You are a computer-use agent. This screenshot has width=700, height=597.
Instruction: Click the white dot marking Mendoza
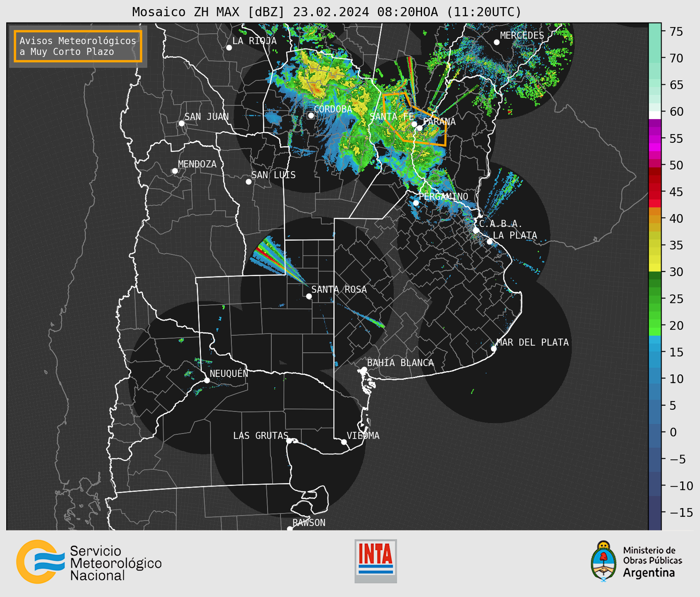tap(175, 171)
